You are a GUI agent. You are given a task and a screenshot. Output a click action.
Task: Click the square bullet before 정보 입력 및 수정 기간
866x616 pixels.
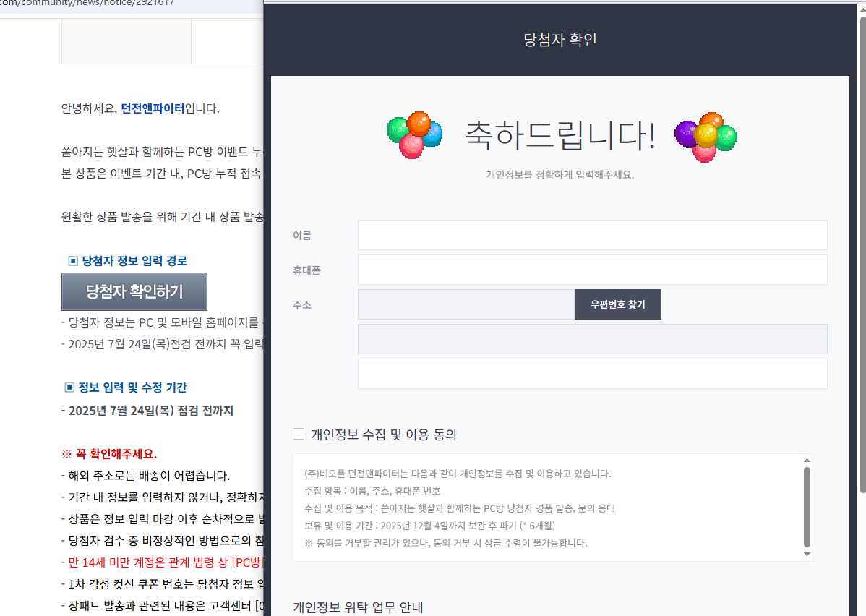point(69,388)
